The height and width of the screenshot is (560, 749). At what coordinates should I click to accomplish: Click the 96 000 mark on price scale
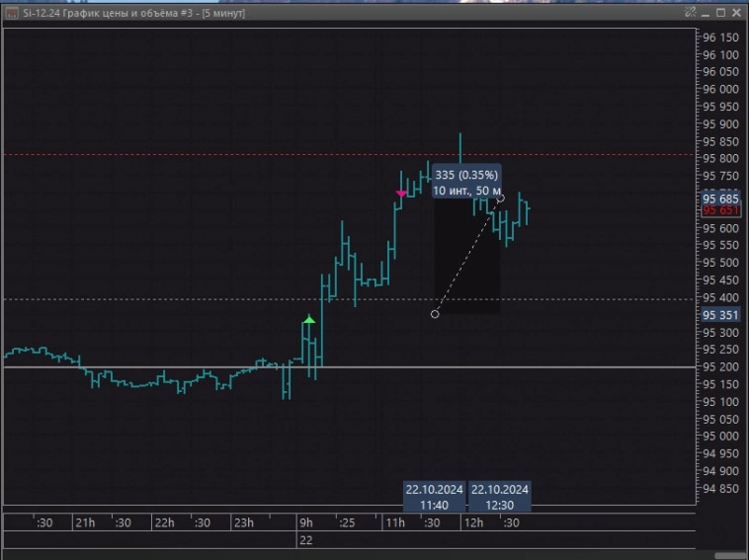coord(720,89)
